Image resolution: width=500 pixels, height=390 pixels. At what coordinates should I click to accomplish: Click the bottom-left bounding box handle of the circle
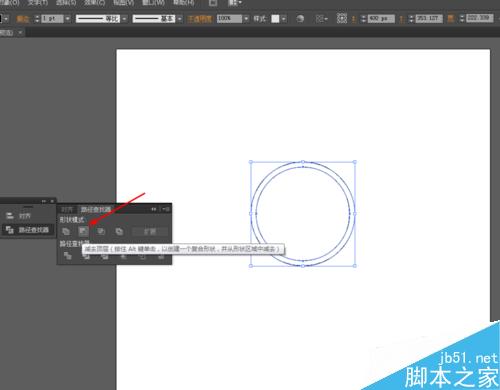point(251,266)
